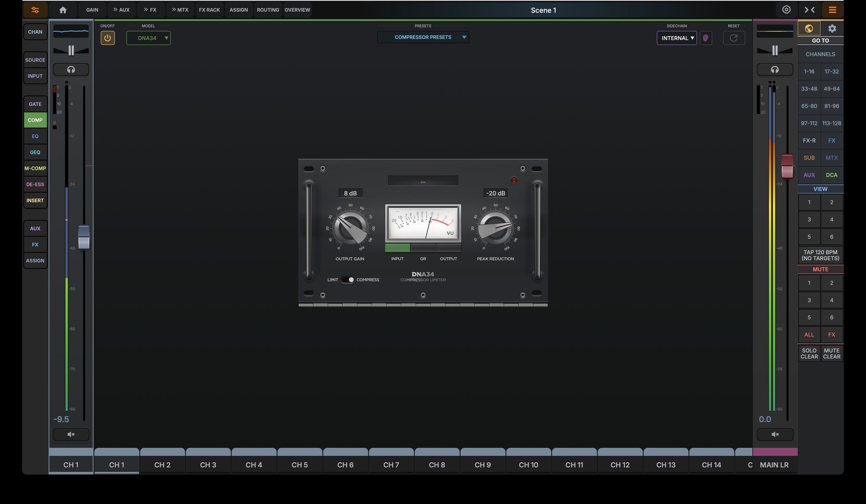Go to the SUB buses

809,158
